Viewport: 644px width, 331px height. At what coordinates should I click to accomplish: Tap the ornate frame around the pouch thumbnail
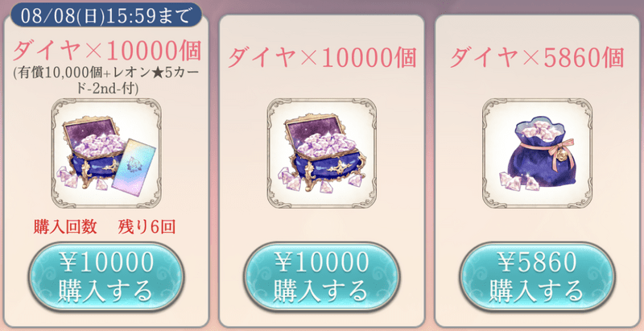537,153
